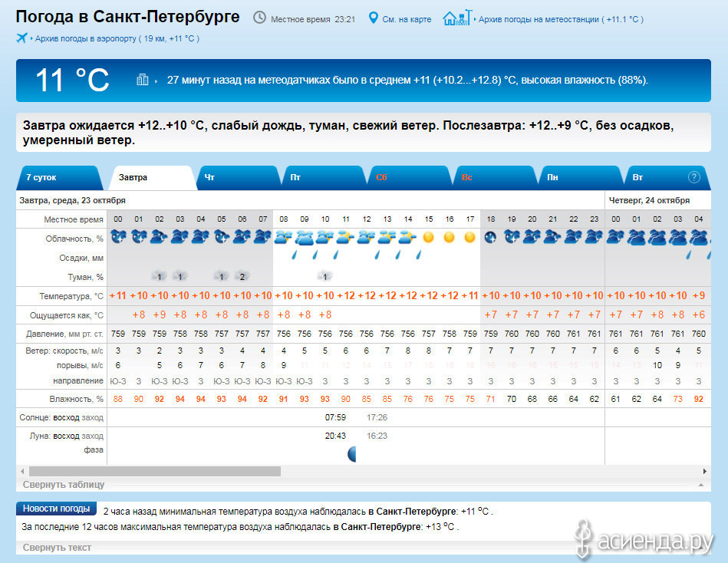Viewport: 728px width, 563px height.
Task: Click the Погода в Санкт-Петербурге heading
Action: [127, 17]
